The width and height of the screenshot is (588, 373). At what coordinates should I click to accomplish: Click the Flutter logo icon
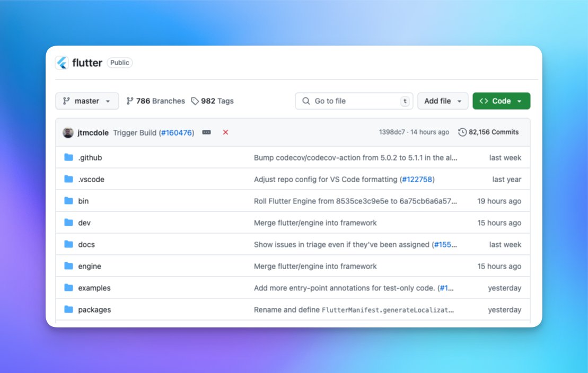[x=62, y=63]
